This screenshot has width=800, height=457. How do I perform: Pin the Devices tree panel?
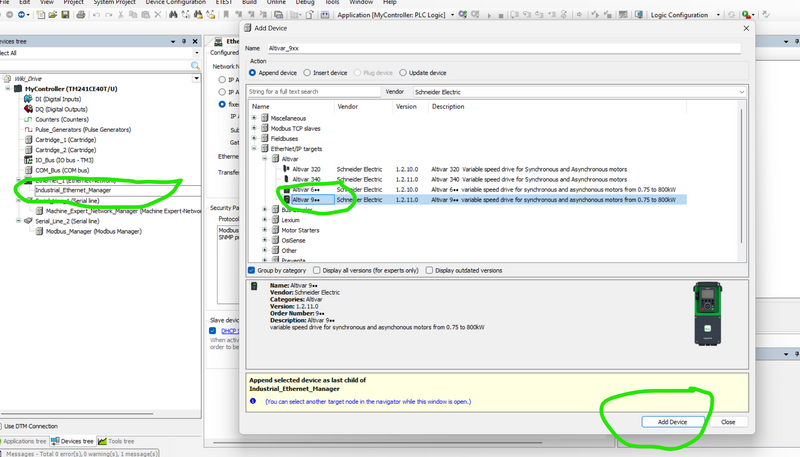click(182, 40)
